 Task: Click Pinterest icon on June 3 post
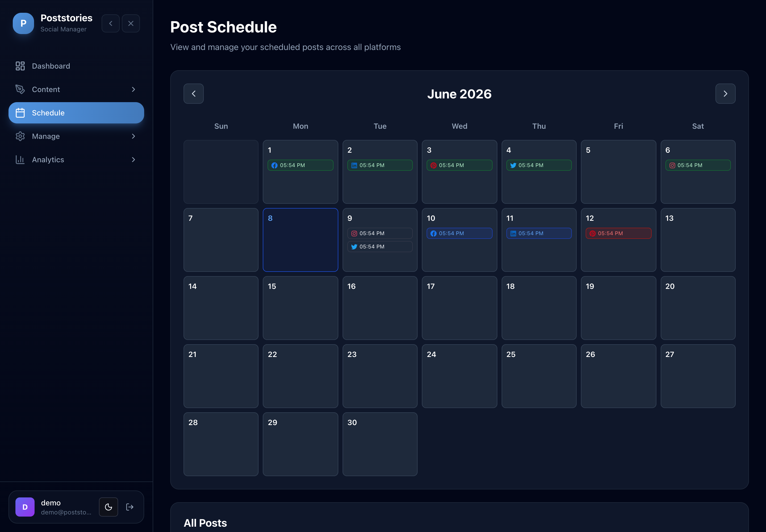pos(433,165)
